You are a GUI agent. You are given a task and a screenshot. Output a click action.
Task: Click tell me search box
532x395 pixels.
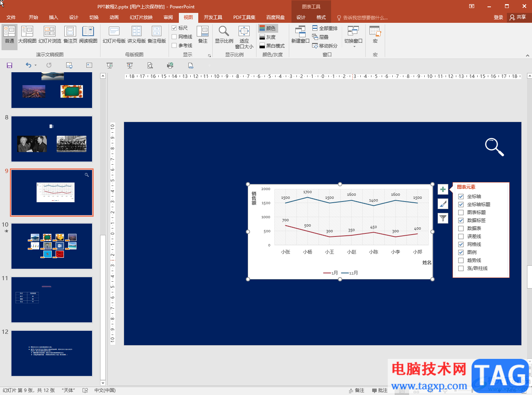[x=363, y=17]
